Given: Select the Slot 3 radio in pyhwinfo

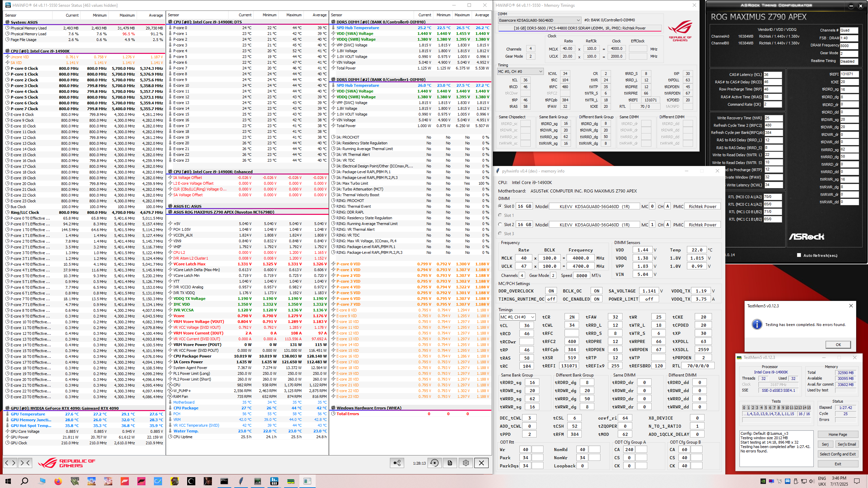Looking at the screenshot, I should (500, 233).
